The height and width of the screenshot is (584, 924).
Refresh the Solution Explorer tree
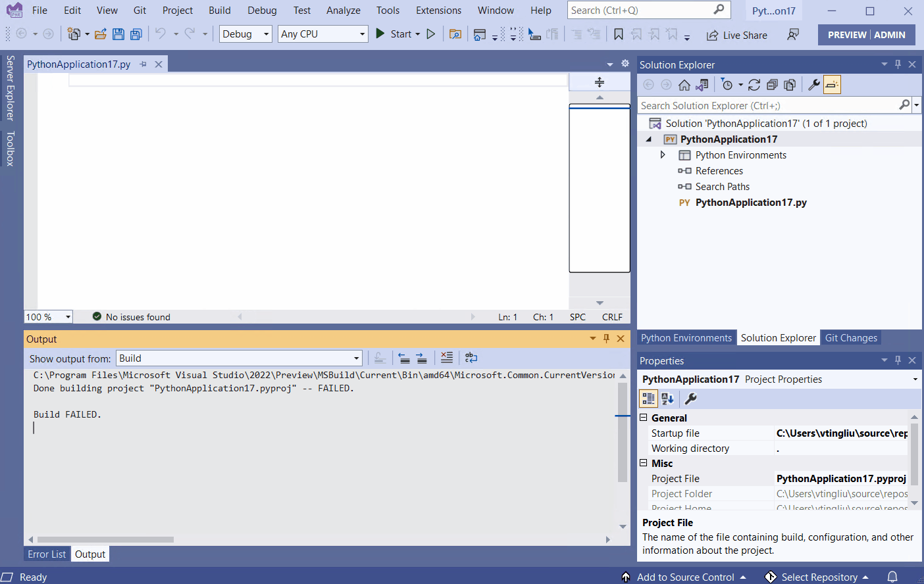point(754,84)
